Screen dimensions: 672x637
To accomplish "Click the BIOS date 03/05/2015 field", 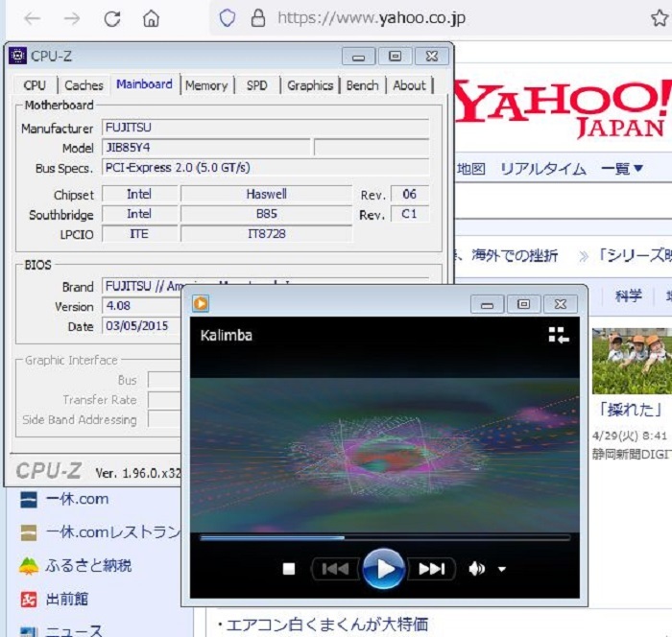I will 141,326.
